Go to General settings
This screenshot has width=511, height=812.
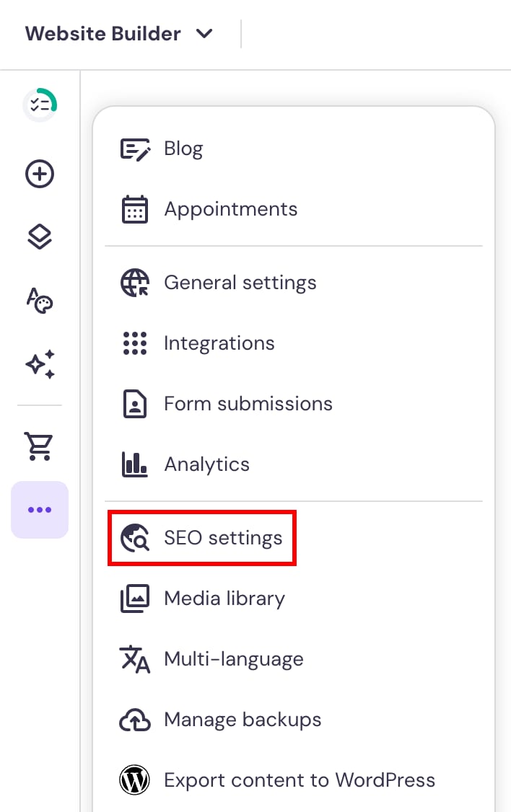tap(293, 283)
